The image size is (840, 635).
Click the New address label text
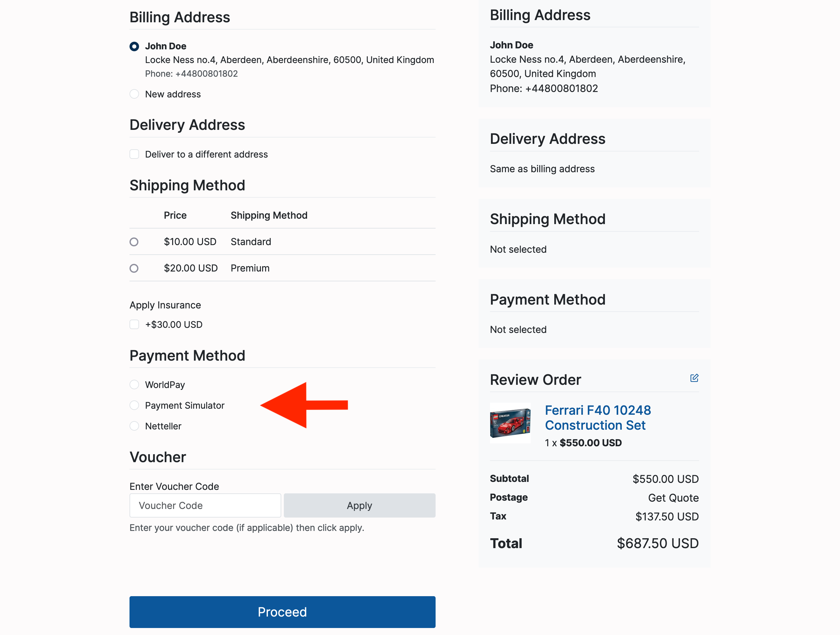pyautogui.click(x=173, y=94)
